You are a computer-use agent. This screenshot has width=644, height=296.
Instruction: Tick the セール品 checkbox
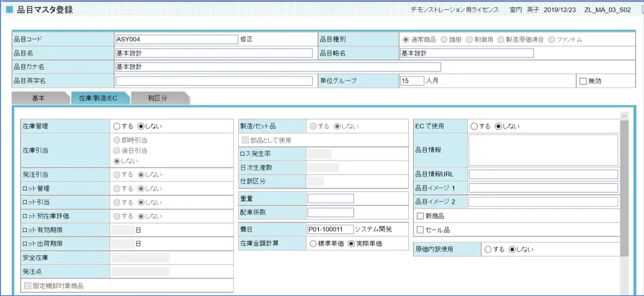[x=420, y=230]
